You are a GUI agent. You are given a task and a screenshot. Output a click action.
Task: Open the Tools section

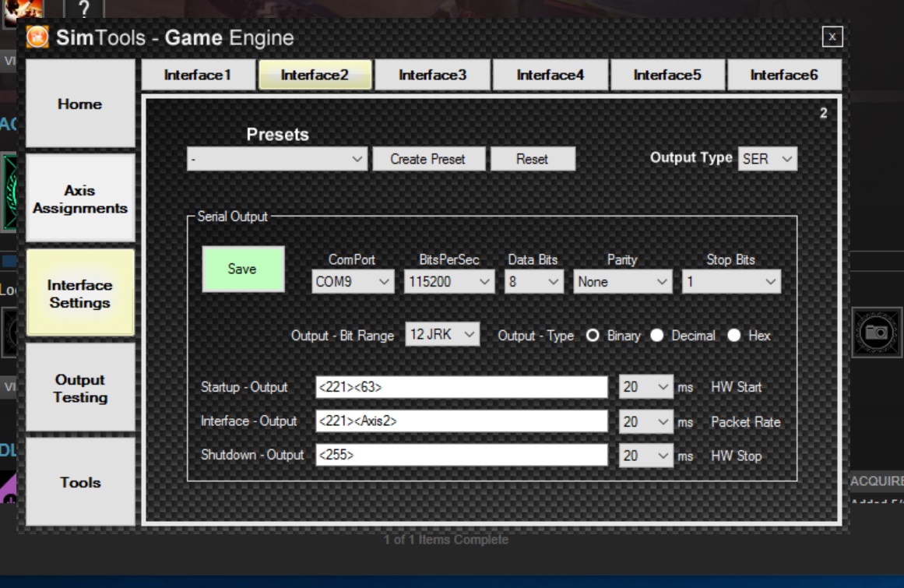click(80, 482)
